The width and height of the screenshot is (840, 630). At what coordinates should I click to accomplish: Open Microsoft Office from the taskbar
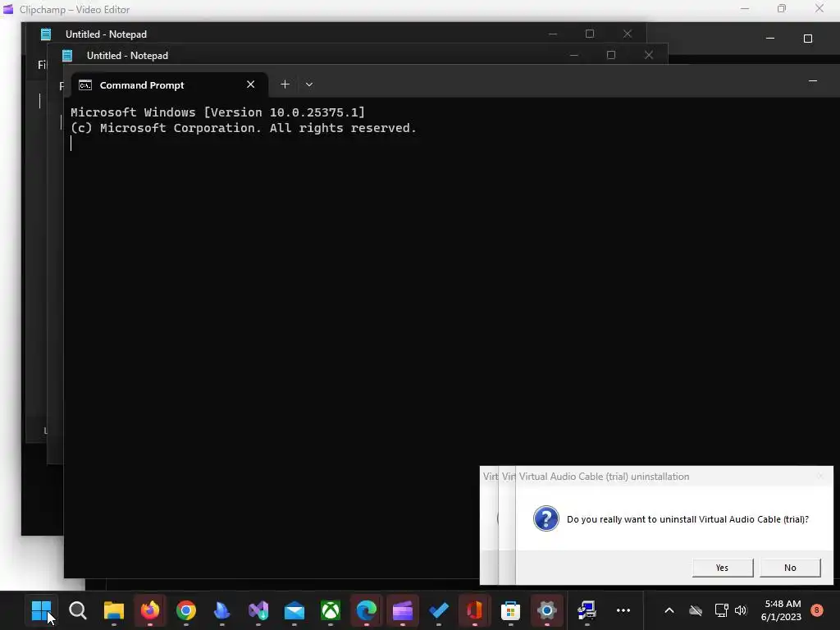coord(475,609)
